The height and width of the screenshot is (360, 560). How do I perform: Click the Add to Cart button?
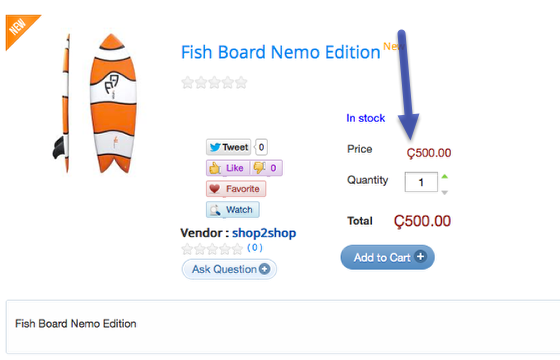pos(388,257)
